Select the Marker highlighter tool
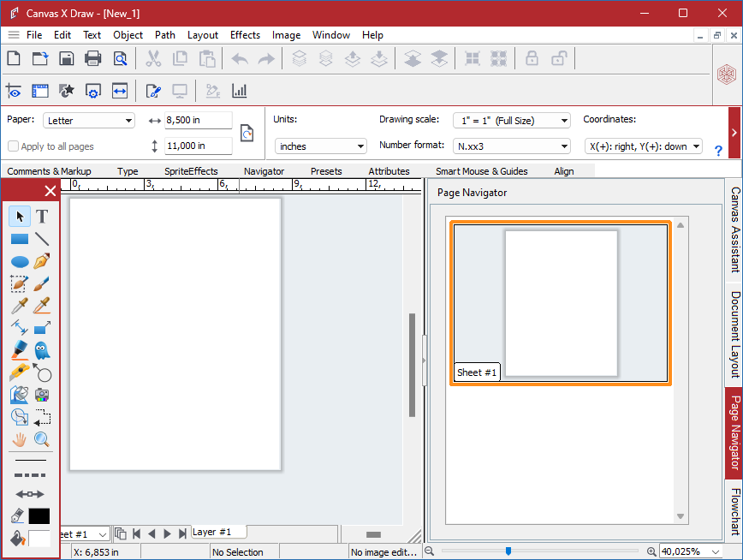The width and height of the screenshot is (743, 560). pyautogui.click(x=20, y=351)
